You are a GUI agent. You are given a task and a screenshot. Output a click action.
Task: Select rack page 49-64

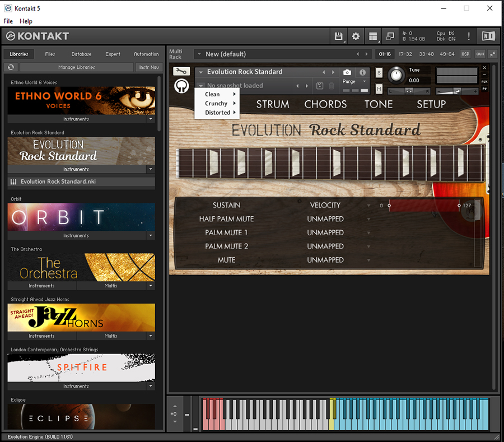point(447,54)
